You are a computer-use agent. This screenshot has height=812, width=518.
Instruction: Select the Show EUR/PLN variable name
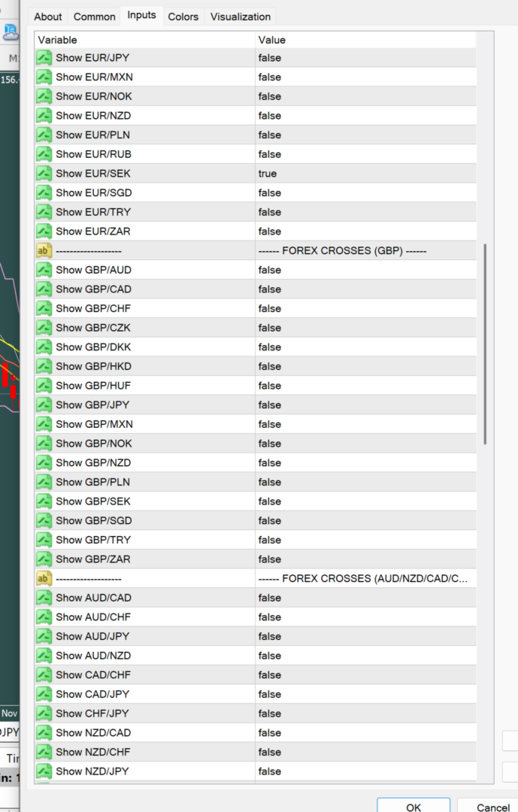pyautogui.click(x=92, y=135)
